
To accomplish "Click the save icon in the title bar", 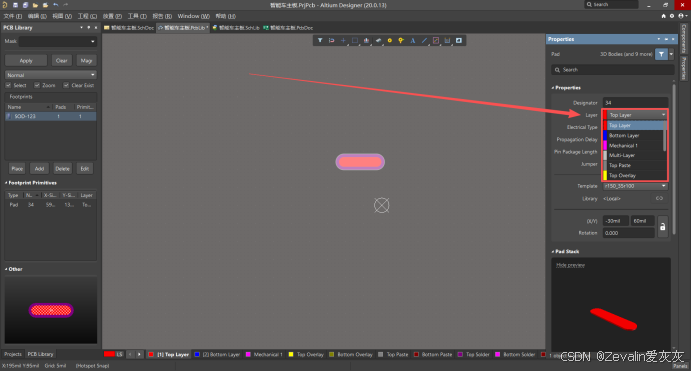I will coord(15,5).
